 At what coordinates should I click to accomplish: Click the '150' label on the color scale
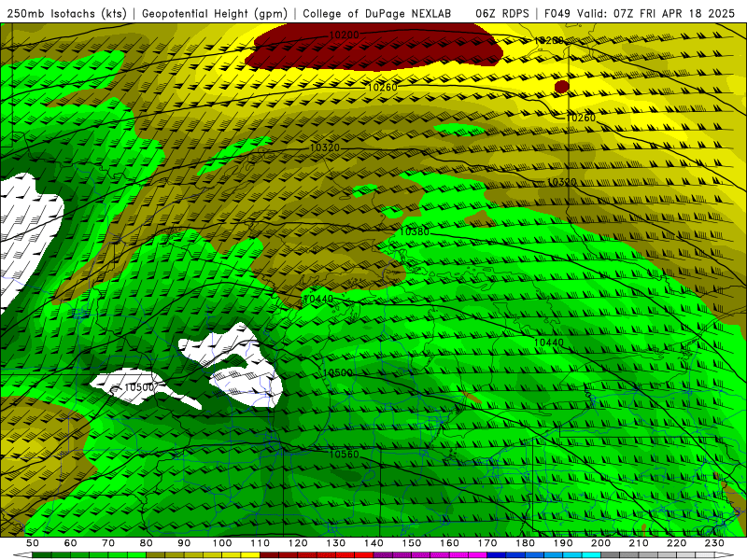click(411, 543)
